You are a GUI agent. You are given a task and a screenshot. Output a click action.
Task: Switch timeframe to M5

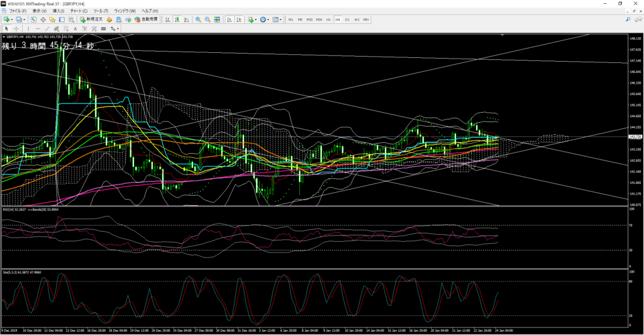pyautogui.click(x=300, y=20)
